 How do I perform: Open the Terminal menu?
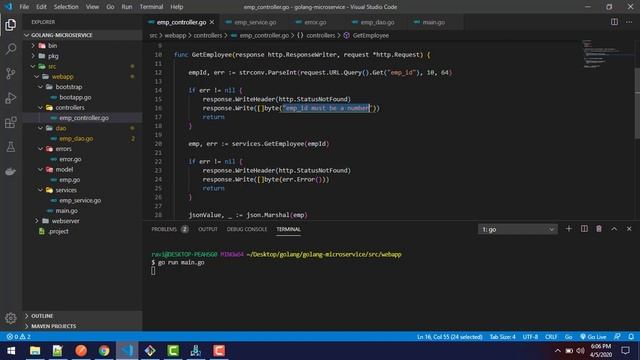151,7
